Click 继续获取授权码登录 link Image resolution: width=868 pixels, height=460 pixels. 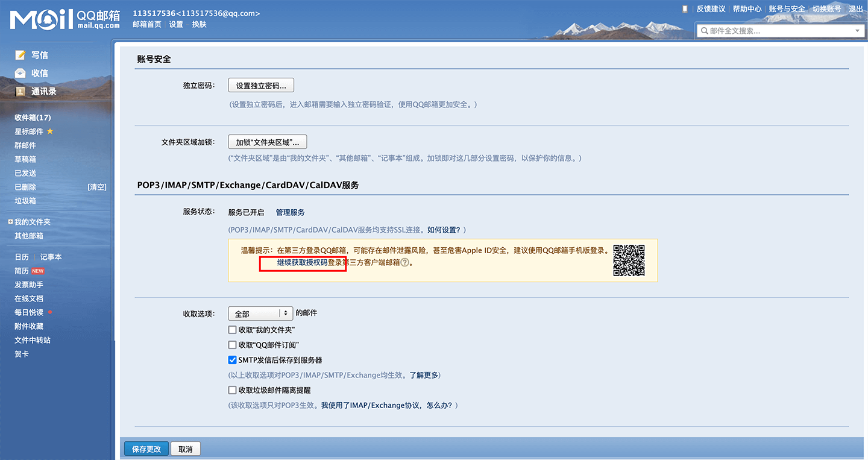point(310,262)
